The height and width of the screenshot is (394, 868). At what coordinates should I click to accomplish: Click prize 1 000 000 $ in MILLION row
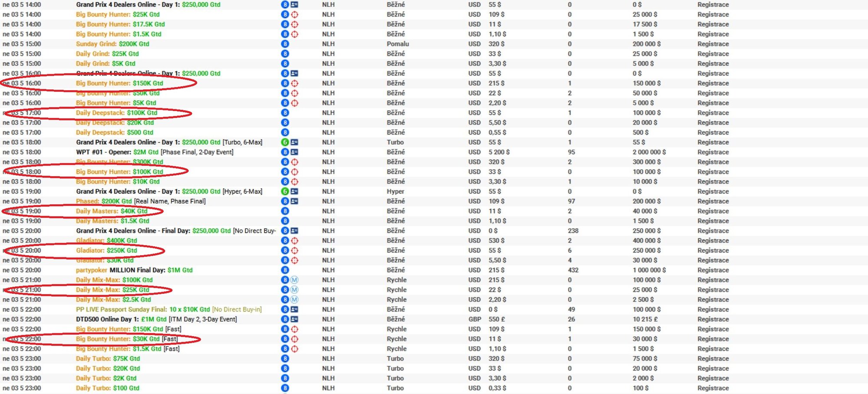[x=649, y=270]
